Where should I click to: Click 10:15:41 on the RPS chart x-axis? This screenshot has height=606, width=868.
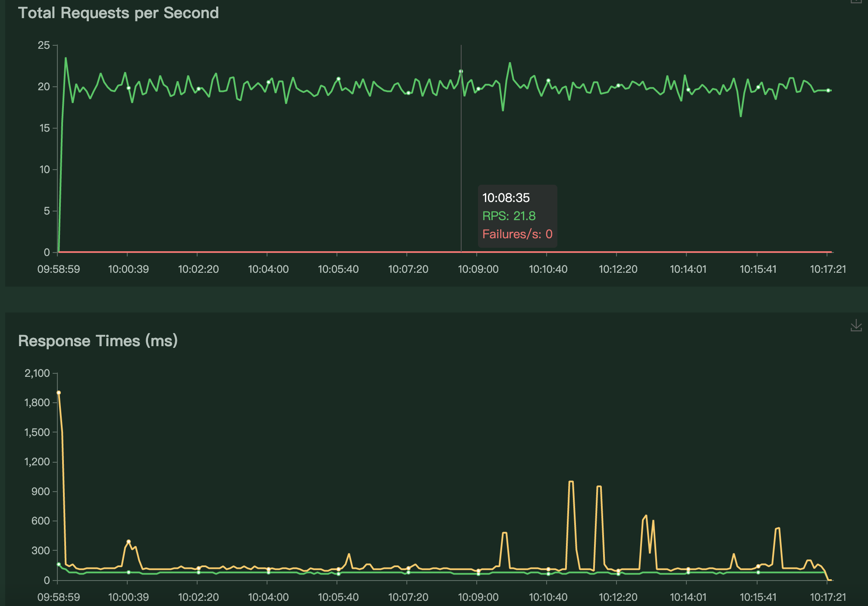pyautogui.click(x=758, y=269)
